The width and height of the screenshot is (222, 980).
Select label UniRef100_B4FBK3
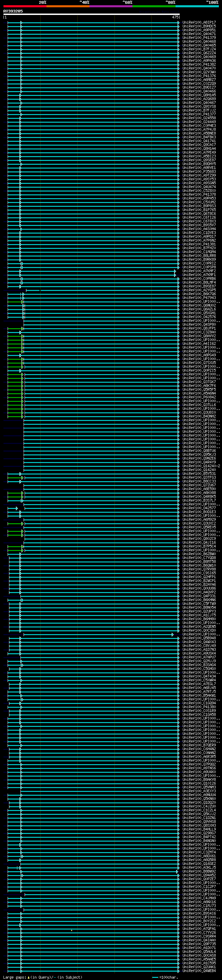pos(199,137)
